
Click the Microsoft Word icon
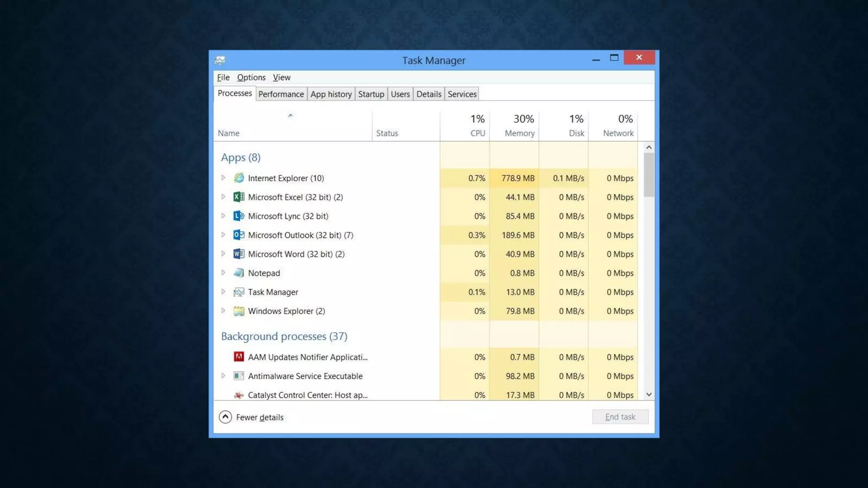(239, 254)
